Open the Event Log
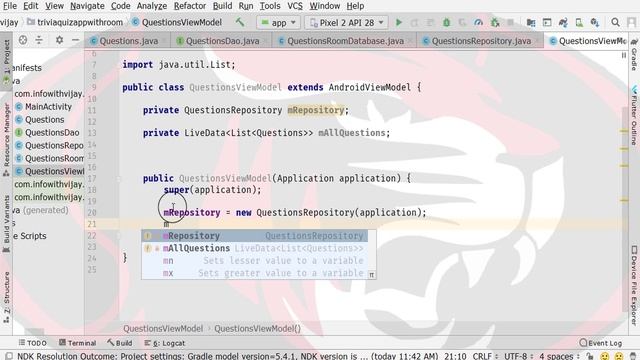 601,343
